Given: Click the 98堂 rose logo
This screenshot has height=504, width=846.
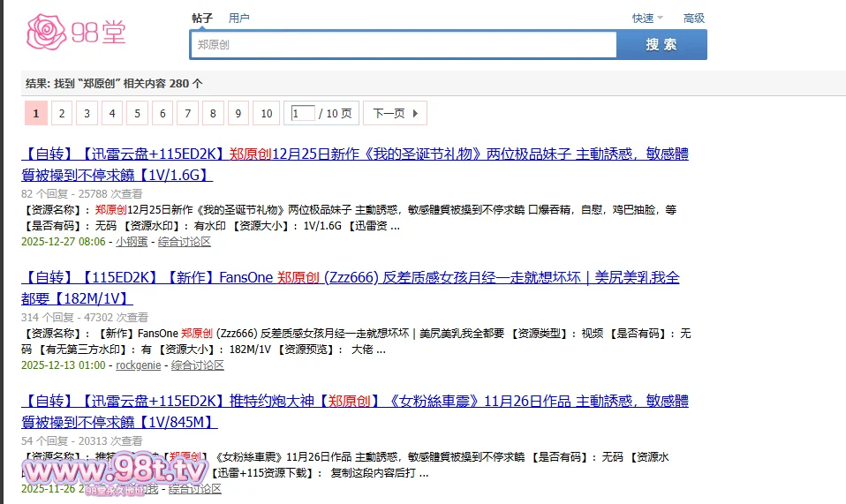Looking at the screenshot, I should click(76, 33).
